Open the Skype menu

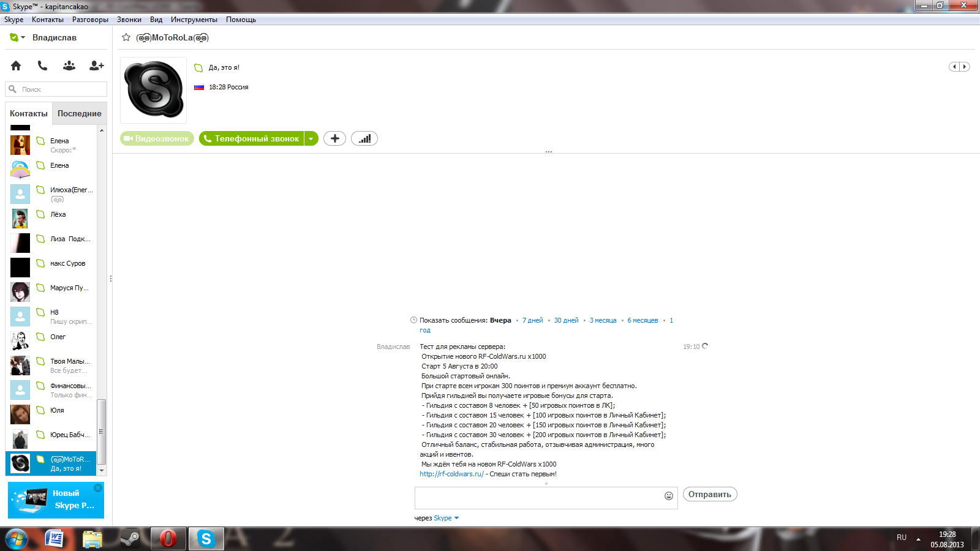(13, 20)
